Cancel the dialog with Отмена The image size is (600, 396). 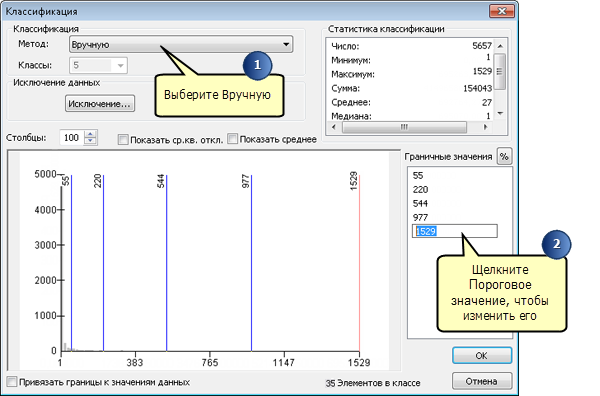pos(482,381)
